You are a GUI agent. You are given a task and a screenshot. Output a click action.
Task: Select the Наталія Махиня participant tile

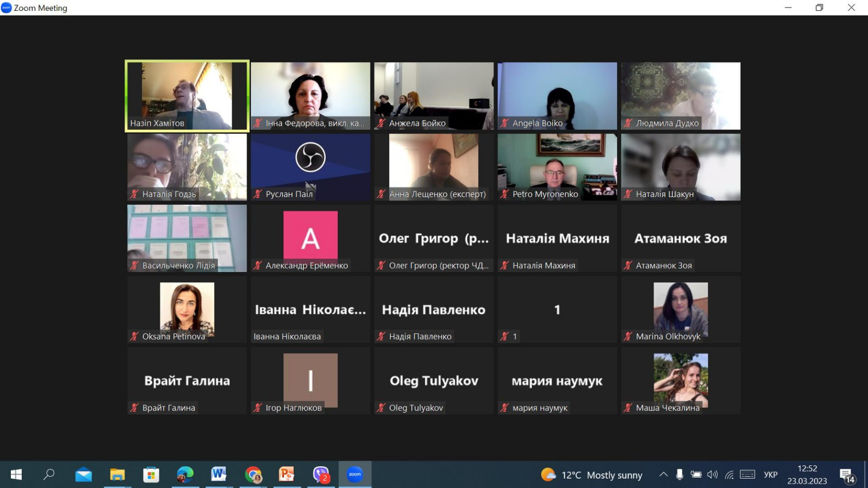pos(557,238)
